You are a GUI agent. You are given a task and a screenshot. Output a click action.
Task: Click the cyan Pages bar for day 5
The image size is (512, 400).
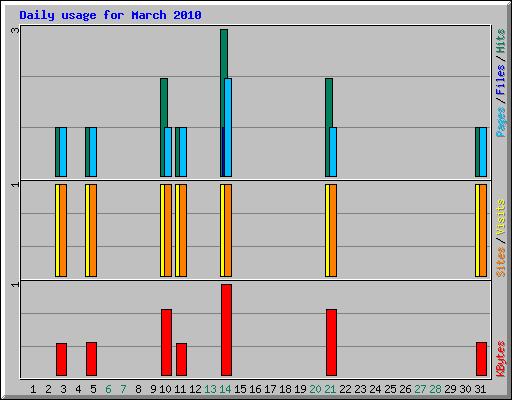[x=93, y=152]
